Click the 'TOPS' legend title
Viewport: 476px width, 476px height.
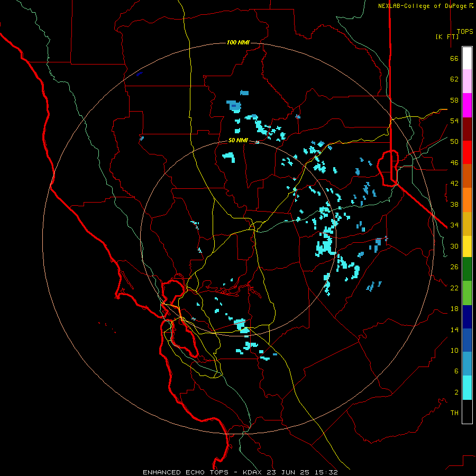pos(465,32)
